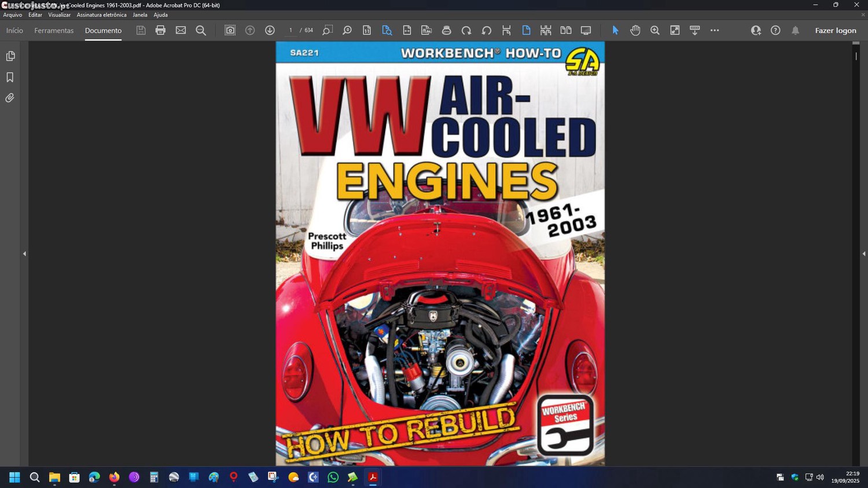868x488 pixels.
Task: Take a snapshot with camera tool
Action: (230, 30)
